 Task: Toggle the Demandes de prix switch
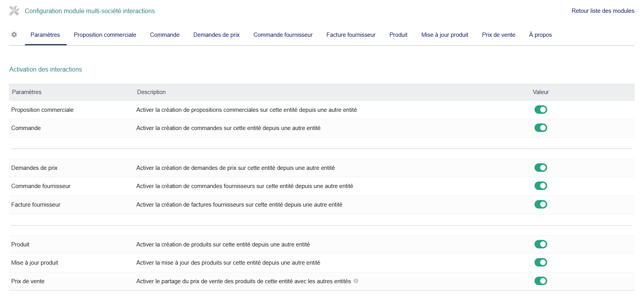[541, 168]
